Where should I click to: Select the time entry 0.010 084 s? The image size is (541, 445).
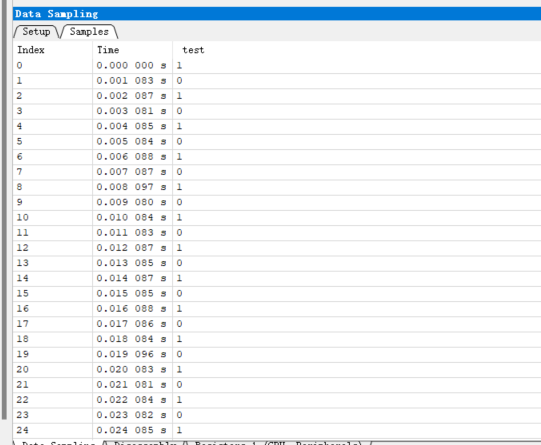132,217
